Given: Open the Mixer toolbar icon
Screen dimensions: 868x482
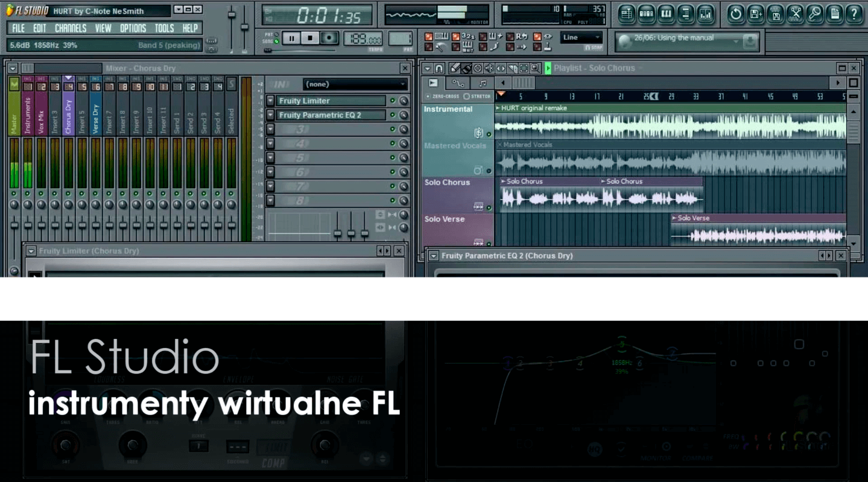Looking at the screenshot, I should click(x=705, y=14).
